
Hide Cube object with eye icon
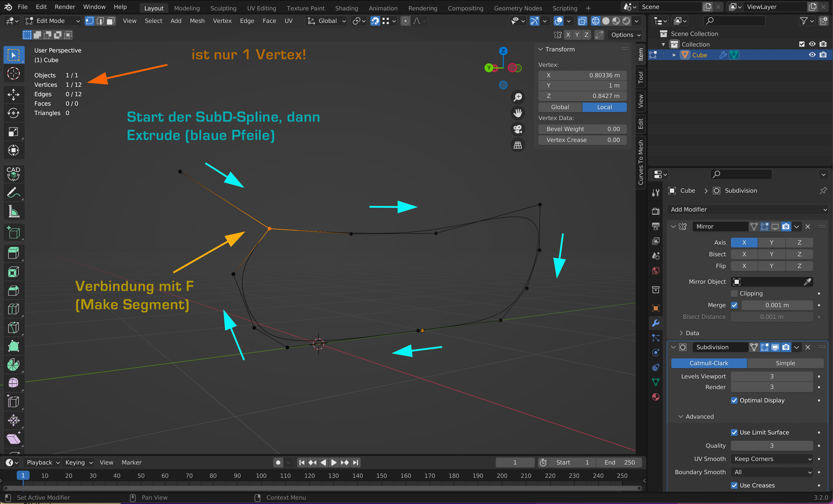click(x=812, y=55)
